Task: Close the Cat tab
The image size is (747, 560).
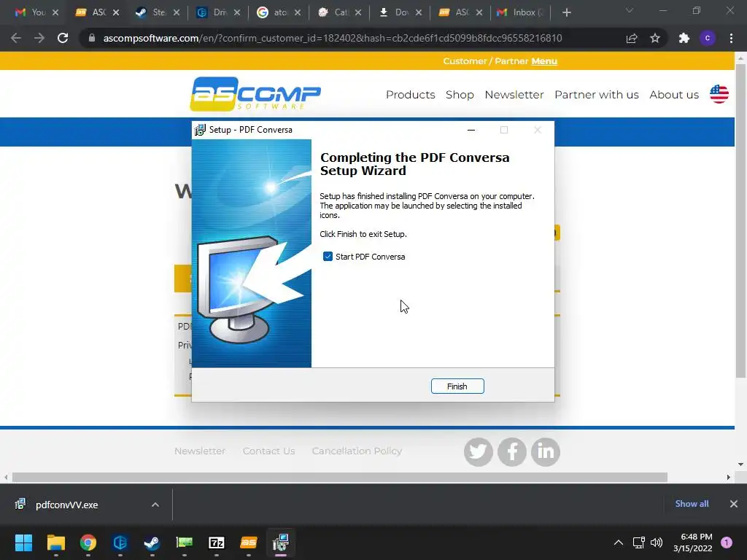Action: click(358, 12)
